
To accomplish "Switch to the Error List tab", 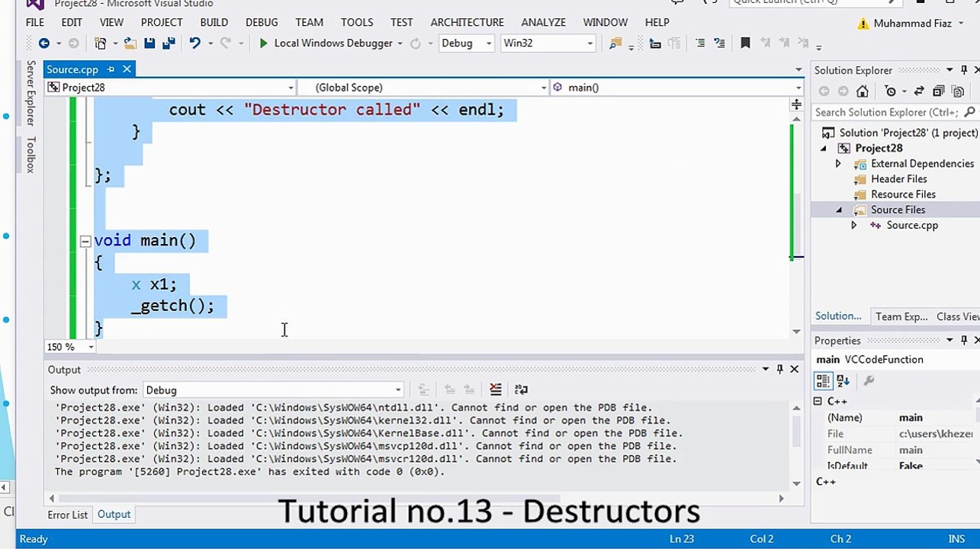I will pos(68,515).
